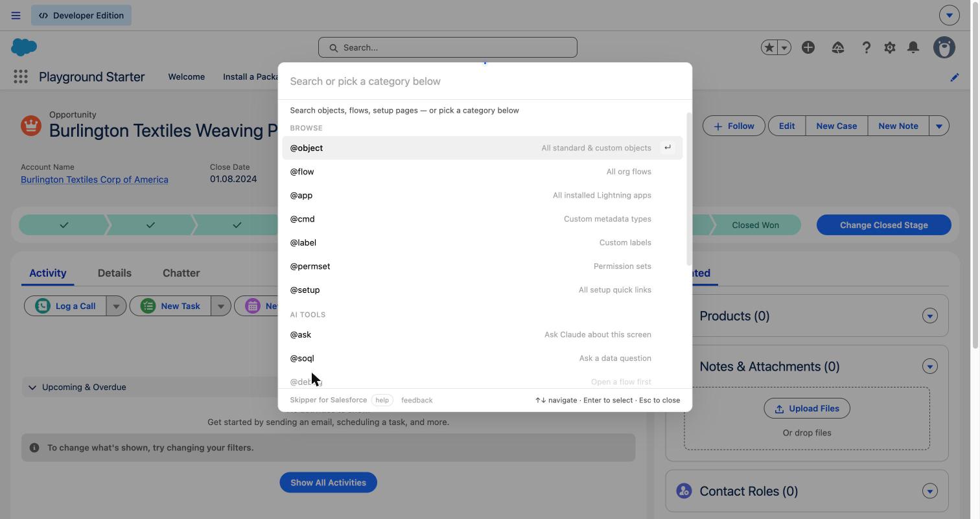Click the favorites star icon
980x519 pixels.
[x=769, y=47]
